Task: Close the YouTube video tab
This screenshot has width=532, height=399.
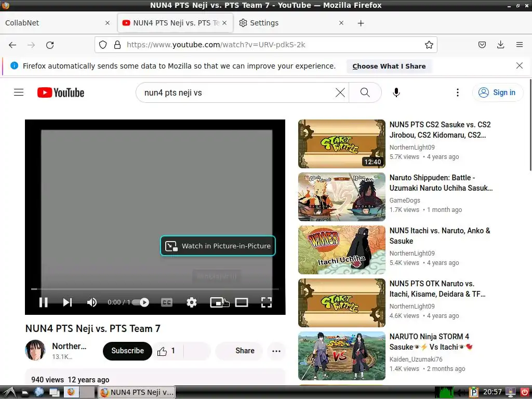Action: pyautogui.click(x=224, y=23)
